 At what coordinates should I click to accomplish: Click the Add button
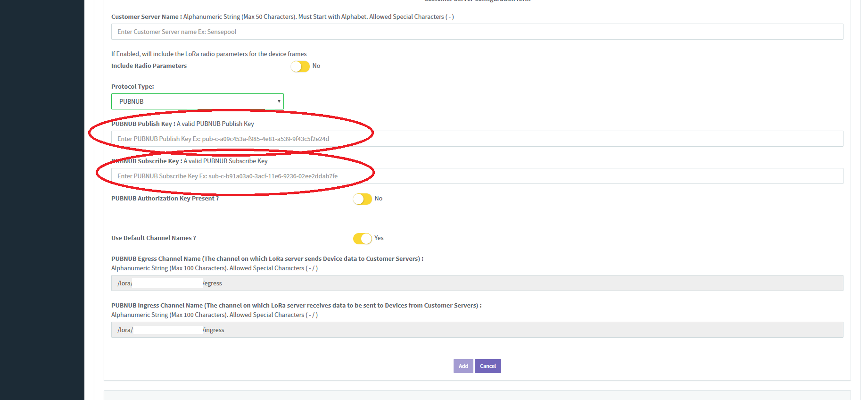click(463, 366)
